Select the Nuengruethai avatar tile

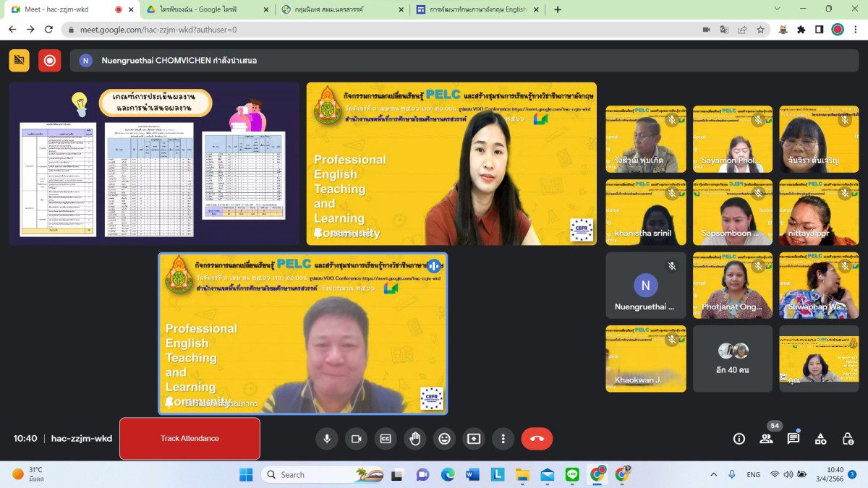(x=646, y=286)
